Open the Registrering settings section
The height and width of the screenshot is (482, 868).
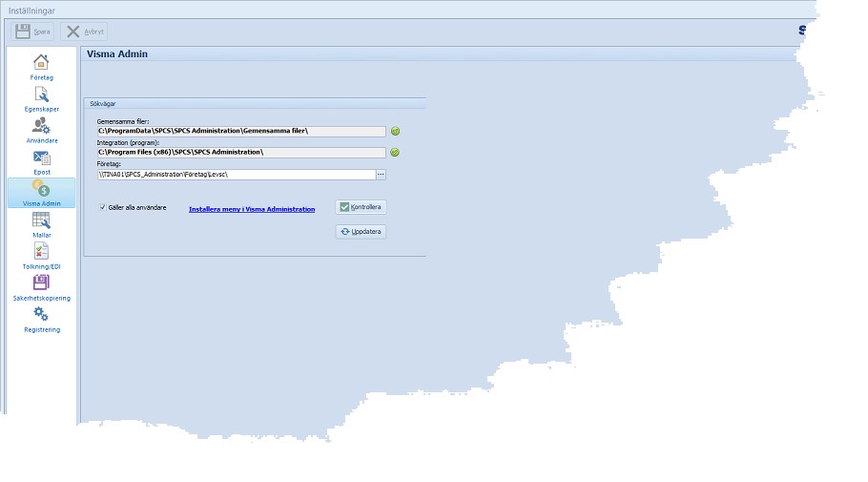(42, 320)
